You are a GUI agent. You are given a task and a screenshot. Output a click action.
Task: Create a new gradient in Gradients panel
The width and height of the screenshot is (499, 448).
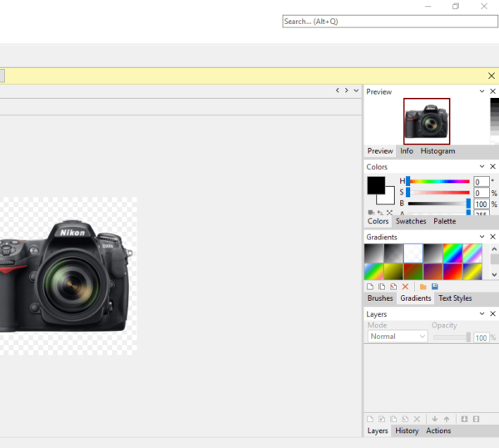[370, 287]
